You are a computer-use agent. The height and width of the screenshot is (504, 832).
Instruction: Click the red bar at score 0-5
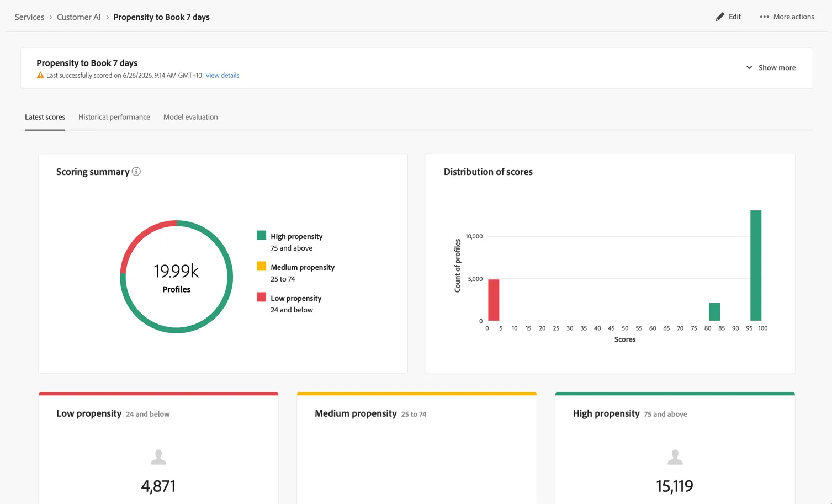coord(494,300)
